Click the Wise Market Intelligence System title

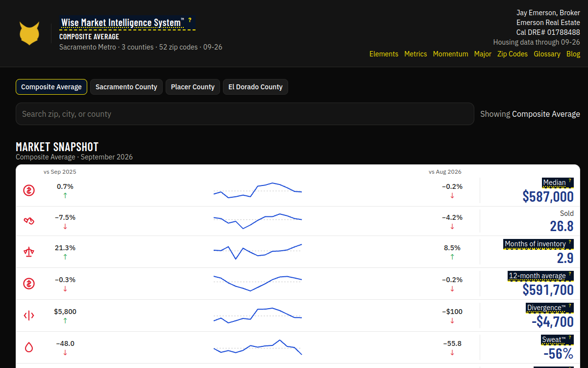(122, 23)
